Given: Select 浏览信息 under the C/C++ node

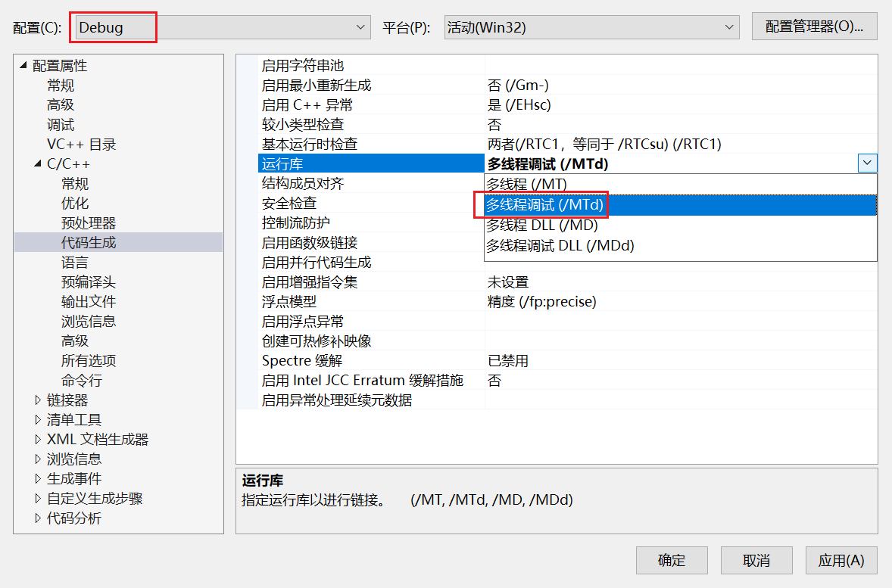Looking at the screenshot, I should tap(89, 322).
